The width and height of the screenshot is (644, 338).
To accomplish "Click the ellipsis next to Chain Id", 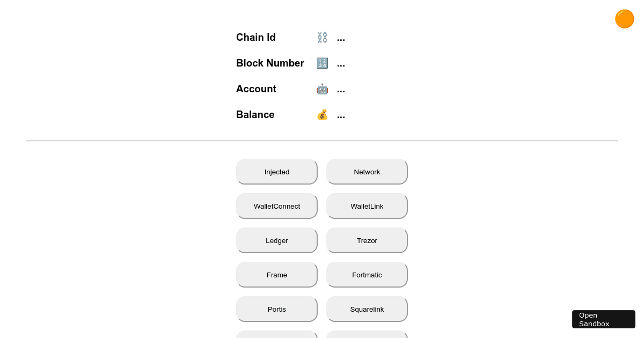I will [x=341, y=38].
